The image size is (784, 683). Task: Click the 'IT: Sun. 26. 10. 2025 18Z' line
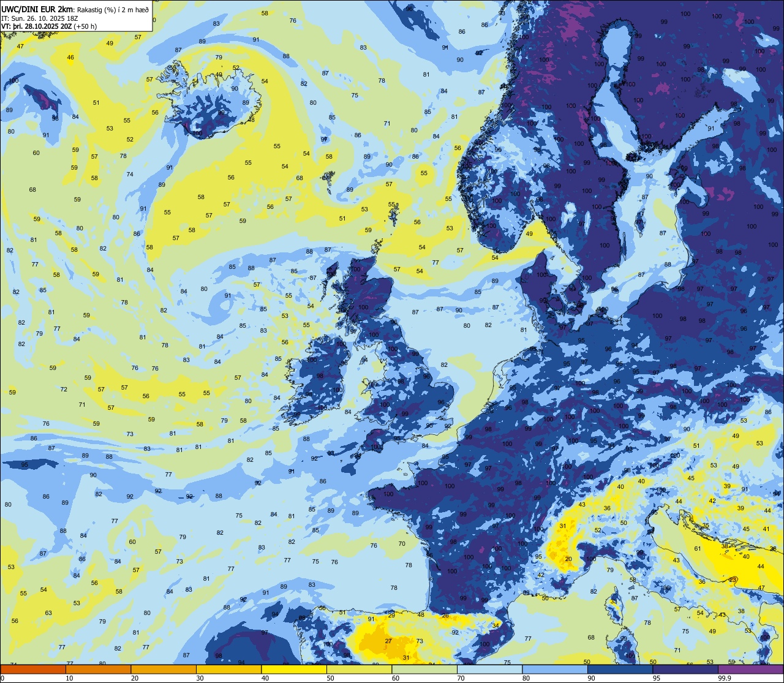(41, 18)
